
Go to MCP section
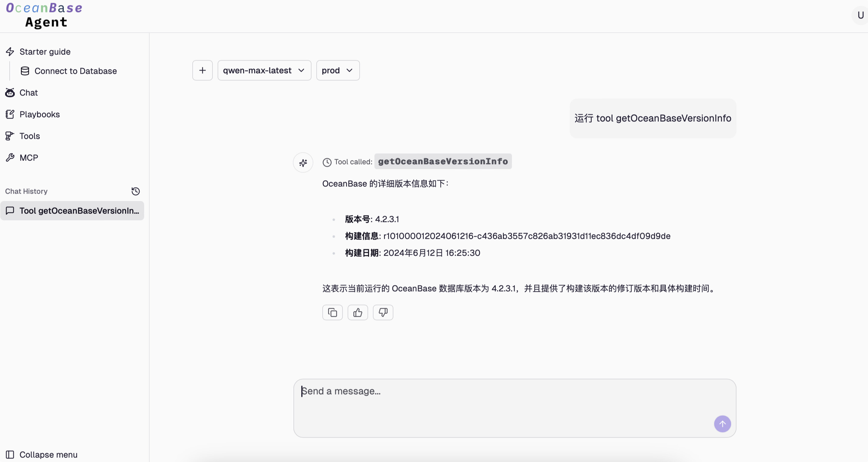[x=29, y=158]
